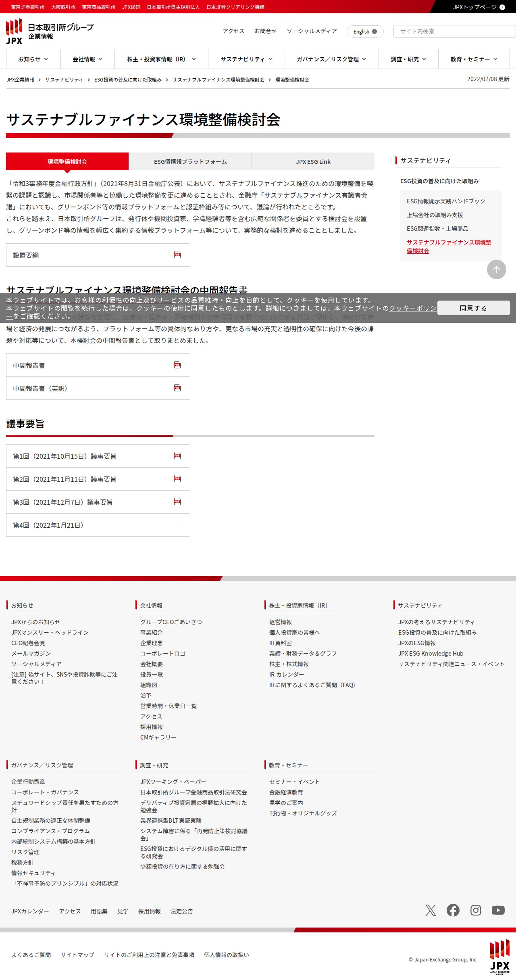516x980 pixels.
Task: Open 日本証券クリアリング機構 in the top bar
Action: (x=235, y=7)
